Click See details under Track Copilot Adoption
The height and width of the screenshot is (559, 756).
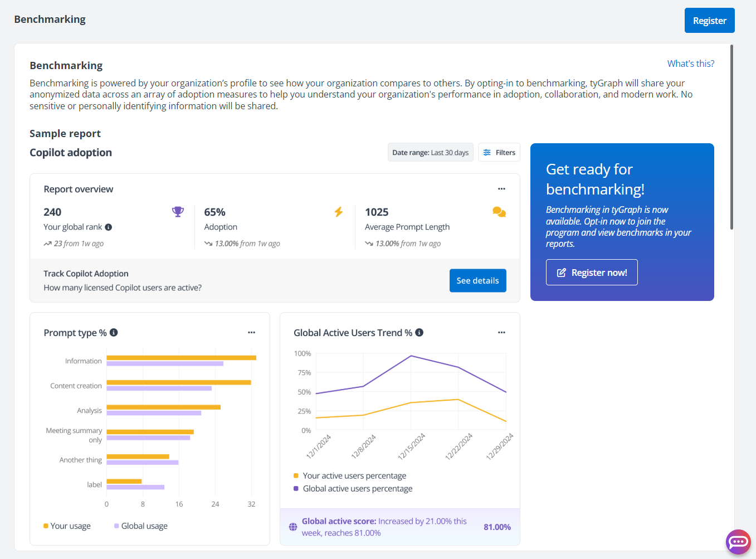(477, 280)
